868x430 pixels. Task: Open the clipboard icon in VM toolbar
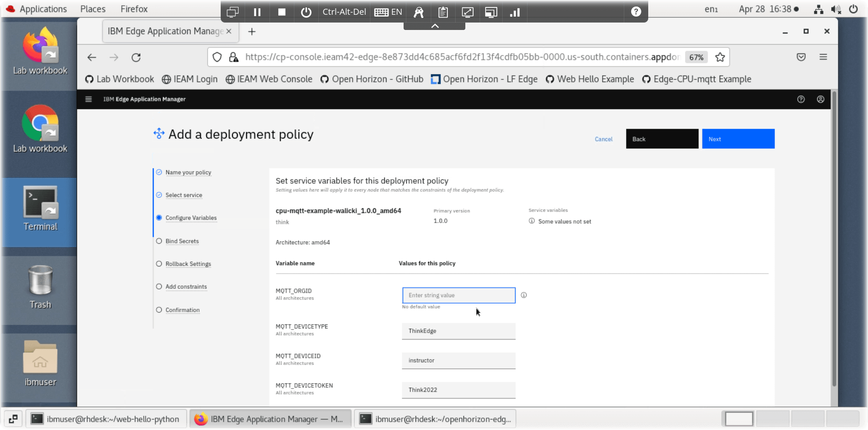click(x=443, y=12)
